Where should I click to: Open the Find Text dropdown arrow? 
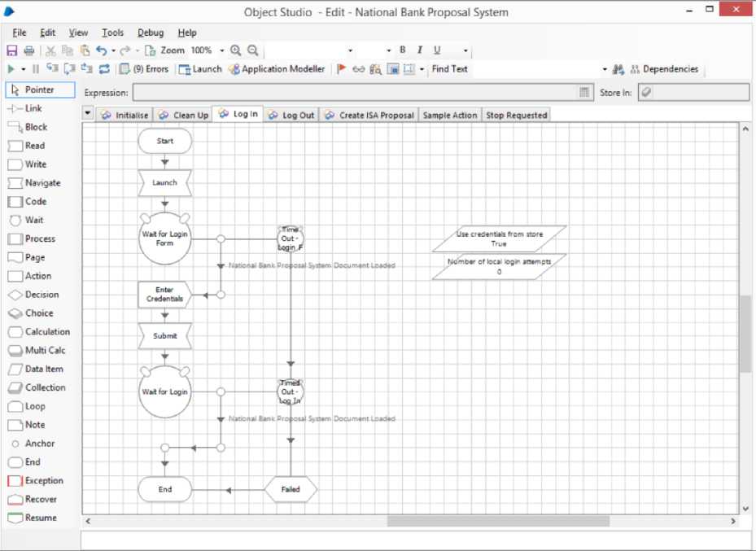tap(605, 69)
